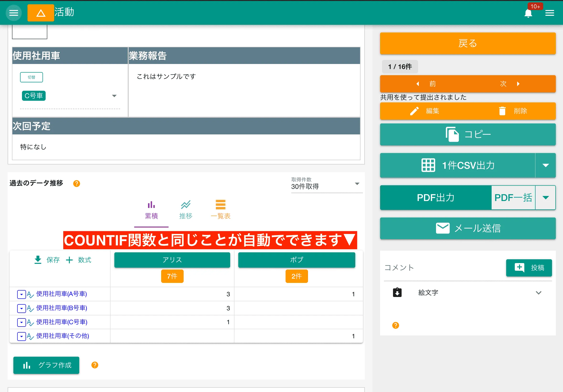The width and height of the screenshot is (563, 392).
Task: Toggle the vehicle using the 切替 button
Action: click(x=31, y=77)
